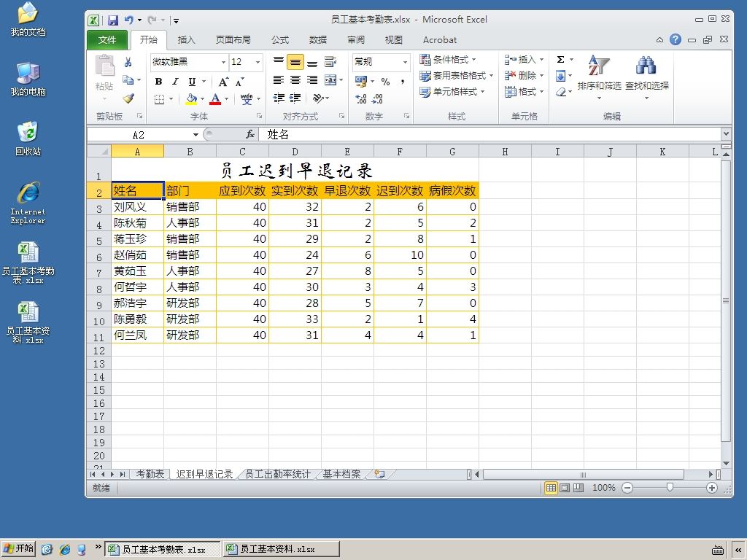Activate the Format Painter brush

(x=128, y=98)
